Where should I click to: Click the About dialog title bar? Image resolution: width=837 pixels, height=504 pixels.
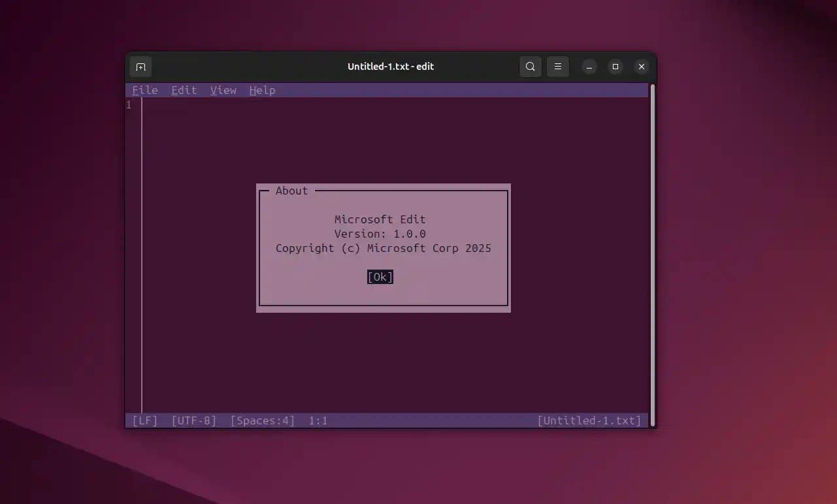(291, 191)
